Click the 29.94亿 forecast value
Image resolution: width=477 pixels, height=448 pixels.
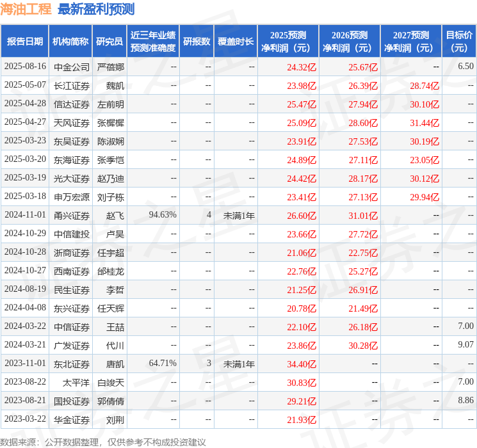coord(424,197)
